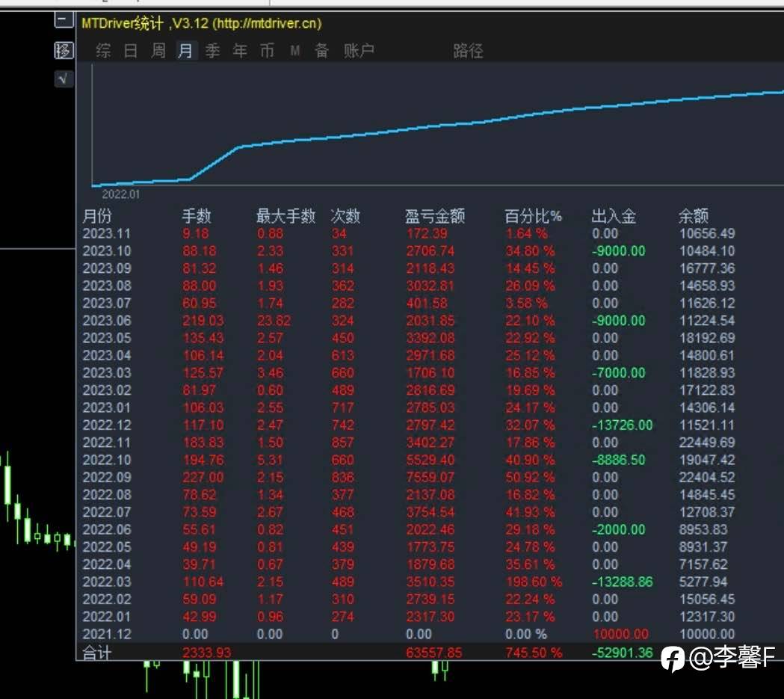This screenshot has width=784, height=699.
Task: Click the 23.82 max lots cell
Action: (274, 321)
